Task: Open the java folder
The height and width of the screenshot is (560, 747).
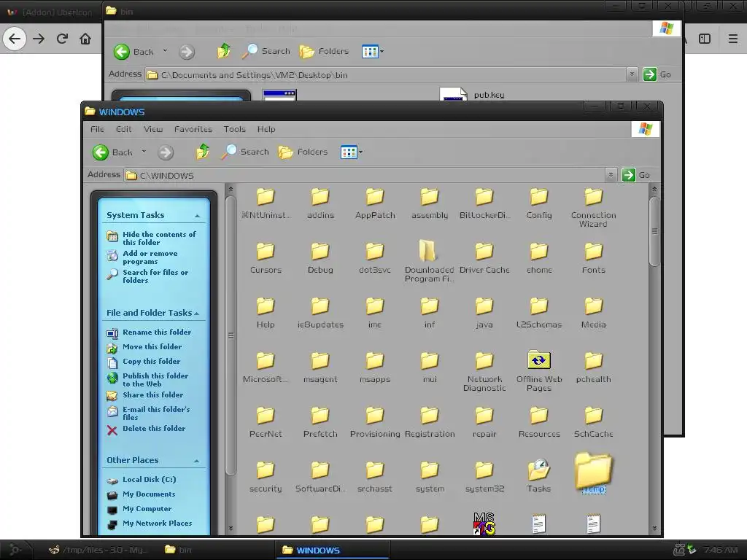Action: click(x=484, y=313)
